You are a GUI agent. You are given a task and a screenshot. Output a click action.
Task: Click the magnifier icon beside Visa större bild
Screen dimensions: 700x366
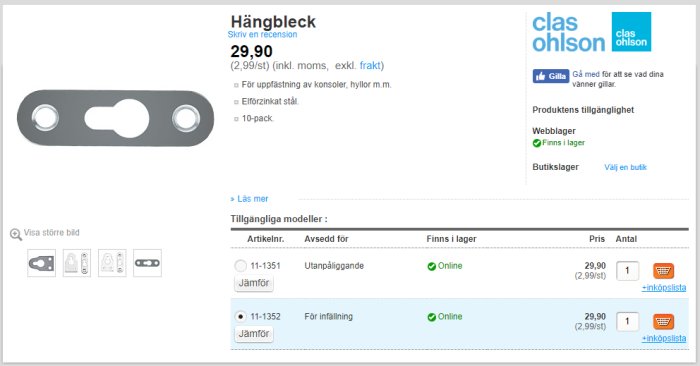tap(16, 234)
